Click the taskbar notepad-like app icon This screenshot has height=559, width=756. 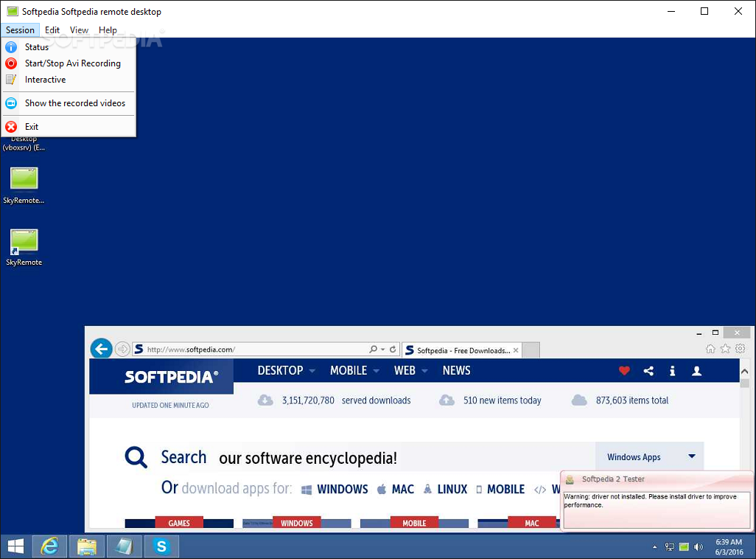coord(124,546)
